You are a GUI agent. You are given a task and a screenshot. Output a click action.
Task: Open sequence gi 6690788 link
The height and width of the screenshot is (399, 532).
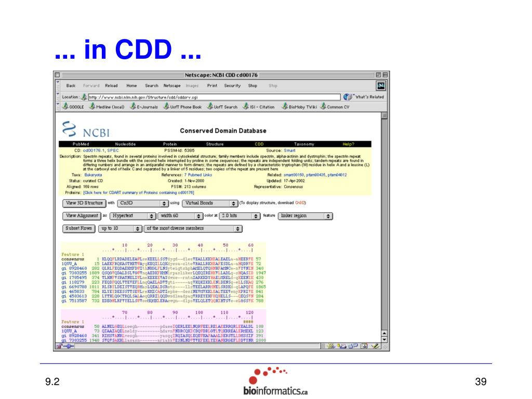[74, 287]
